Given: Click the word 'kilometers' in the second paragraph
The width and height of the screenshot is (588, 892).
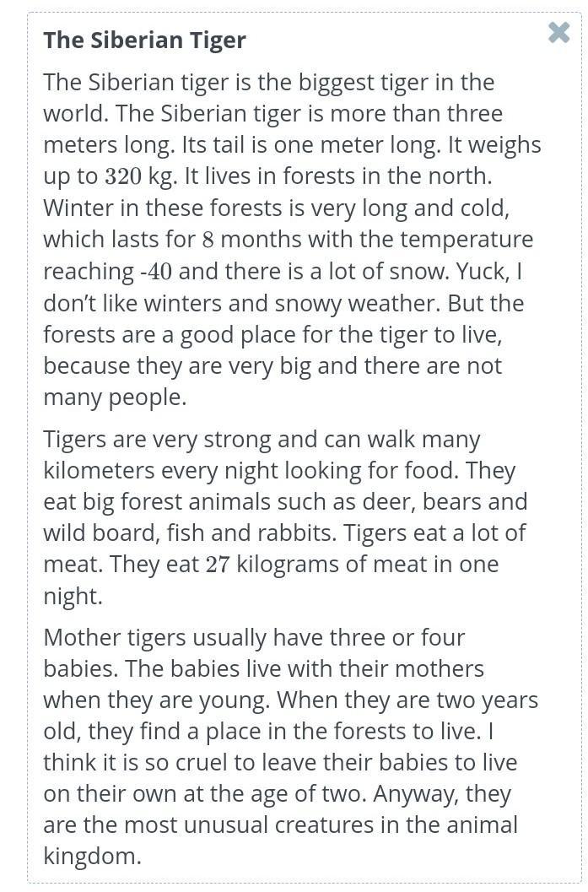Looking at the screenshot, I should (x=99, y=471).
